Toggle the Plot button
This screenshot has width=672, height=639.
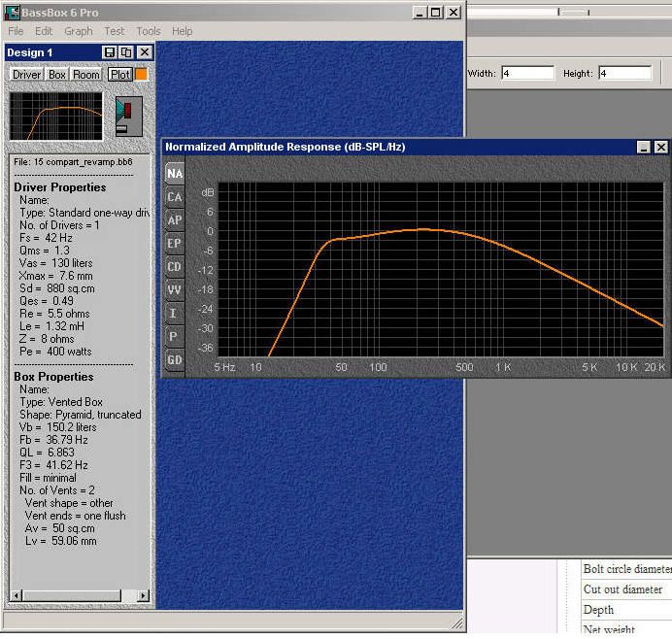[119, 75]
